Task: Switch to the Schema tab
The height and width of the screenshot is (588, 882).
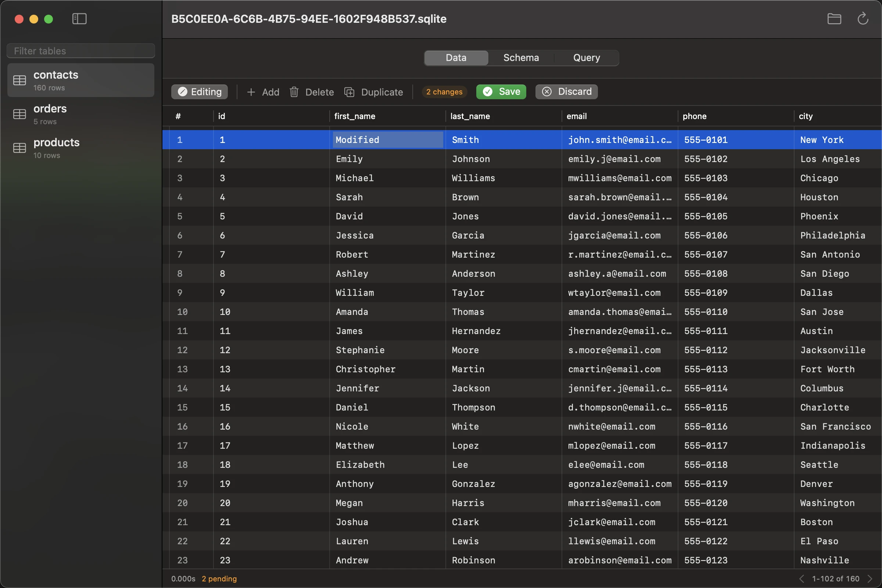Action: 521,57
